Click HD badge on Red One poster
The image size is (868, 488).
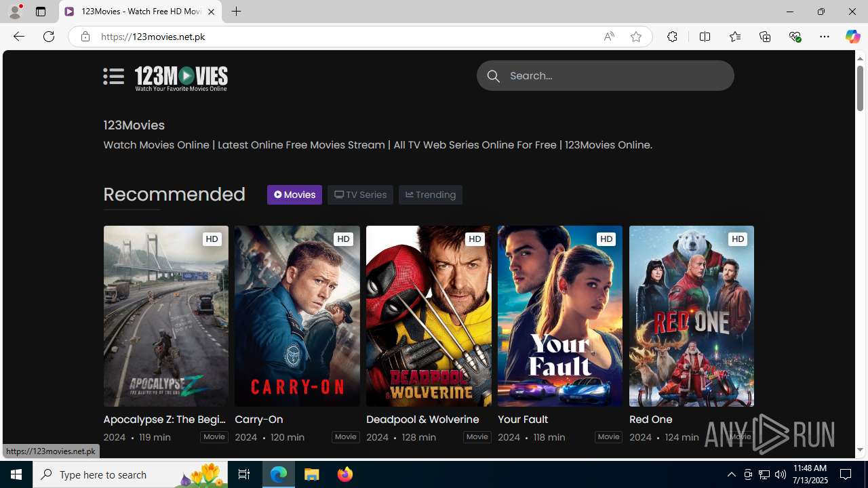pos(738,239)
